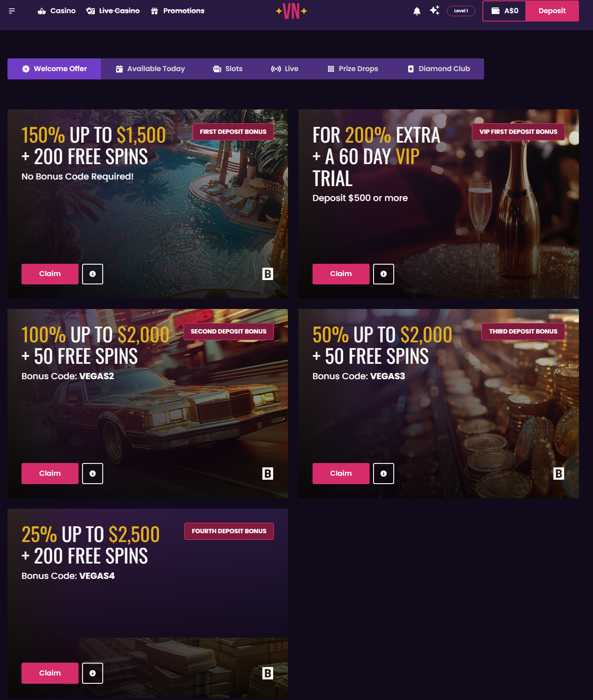
Task: Click the B badge on first bonus card
Action: point(268,274)
